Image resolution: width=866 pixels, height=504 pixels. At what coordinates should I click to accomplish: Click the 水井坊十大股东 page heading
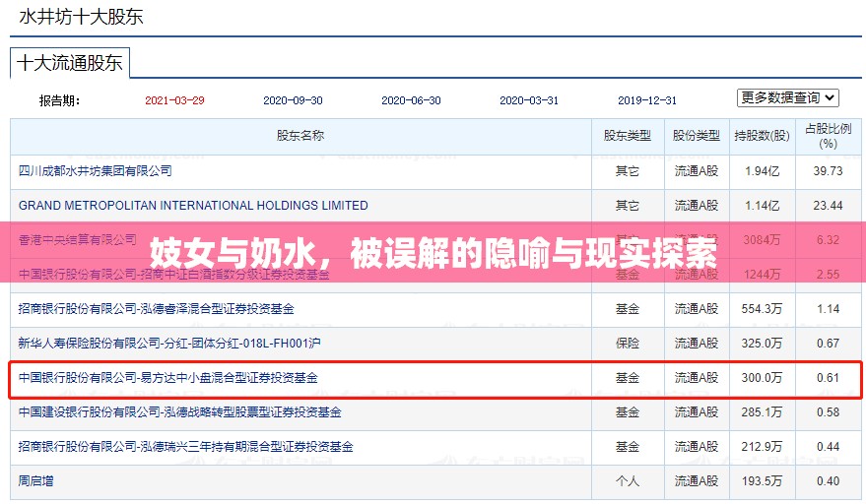coord(81,17)
